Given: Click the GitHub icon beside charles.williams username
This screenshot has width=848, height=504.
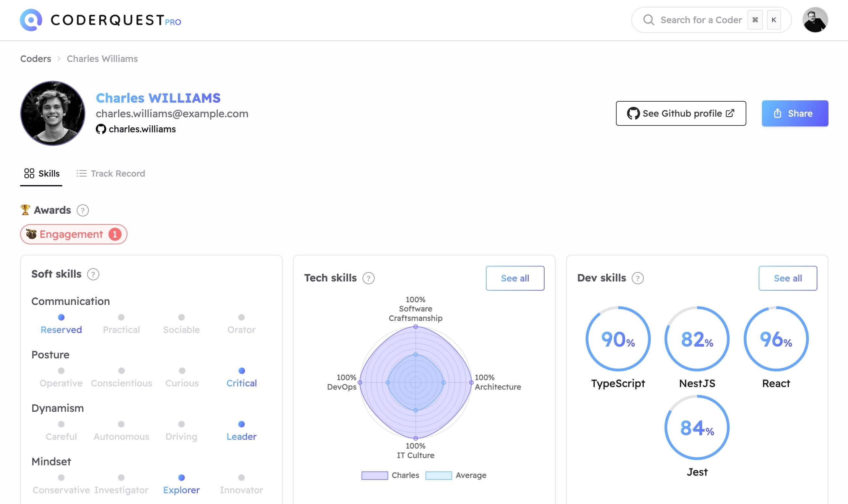Looking at the screenshot, I should (x=101, y=129).
